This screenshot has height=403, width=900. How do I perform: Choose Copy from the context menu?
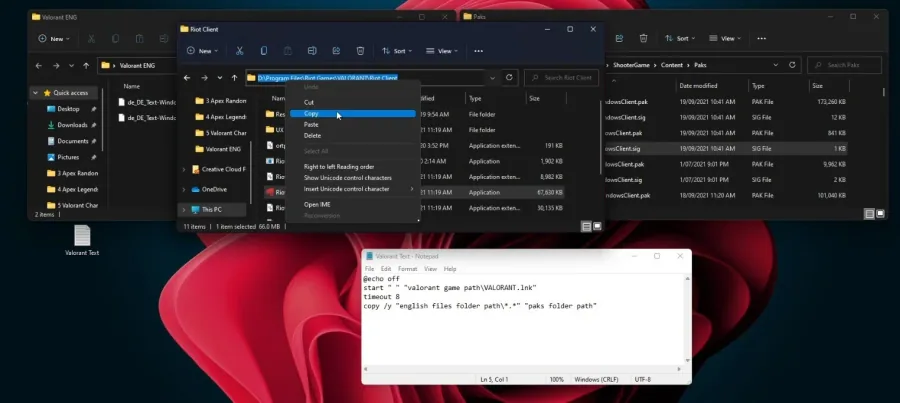[x=352, y=114]
